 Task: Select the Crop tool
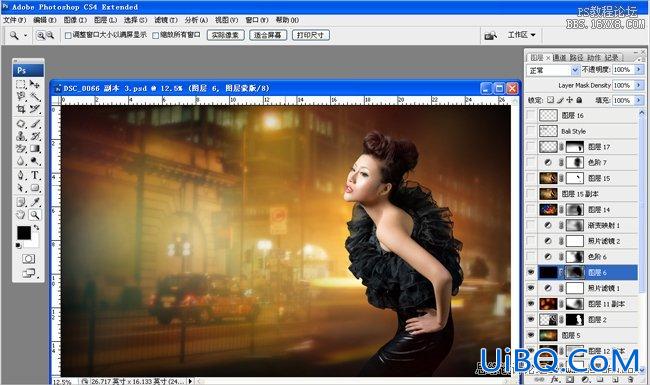click(x=20, y=109)
